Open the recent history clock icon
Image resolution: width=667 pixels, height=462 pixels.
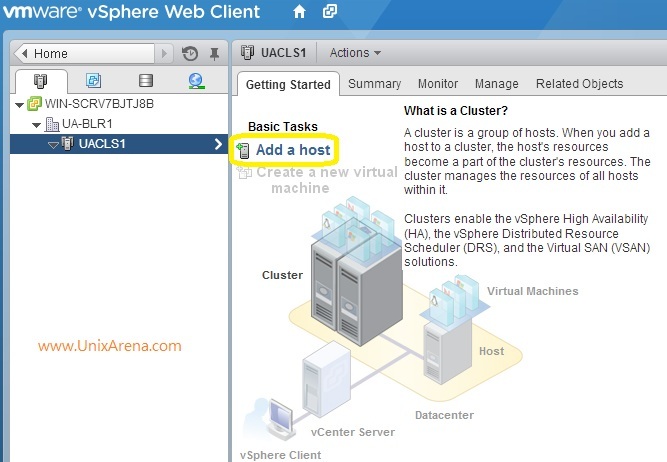[x=190, y=54]
